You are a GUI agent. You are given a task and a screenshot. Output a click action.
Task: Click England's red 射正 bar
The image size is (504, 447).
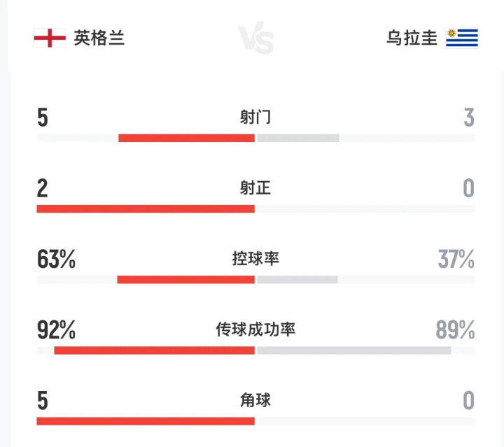[x=146, y=208]
